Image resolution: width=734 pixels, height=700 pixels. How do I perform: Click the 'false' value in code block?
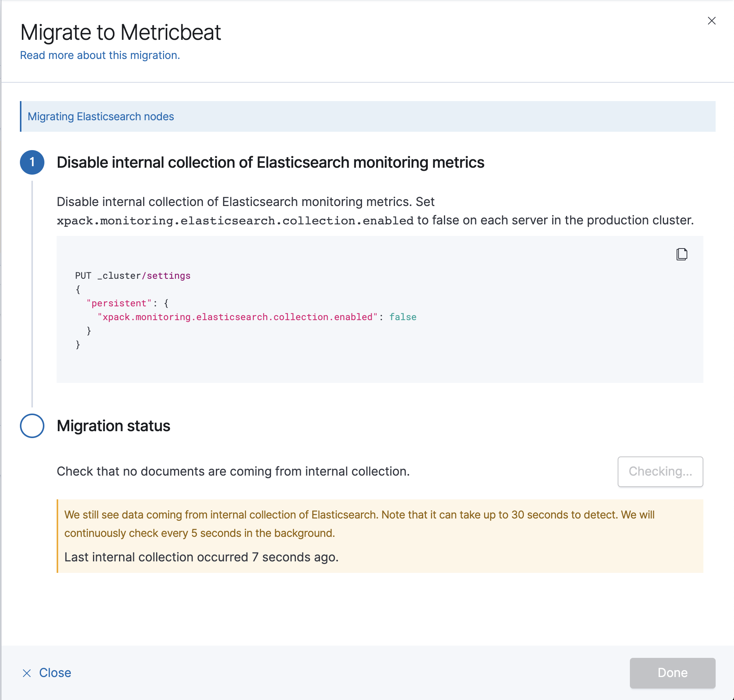(x=403, y=317)
